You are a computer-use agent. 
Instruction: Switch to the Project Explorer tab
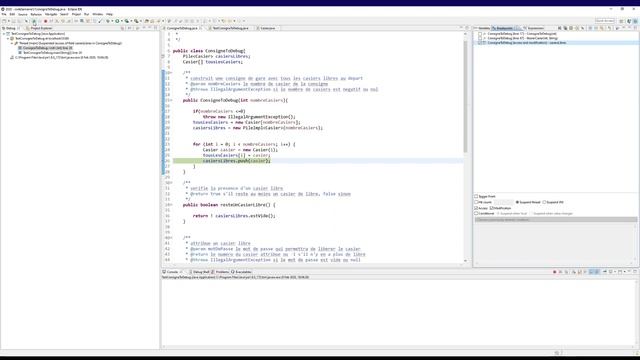coord(39,28)
